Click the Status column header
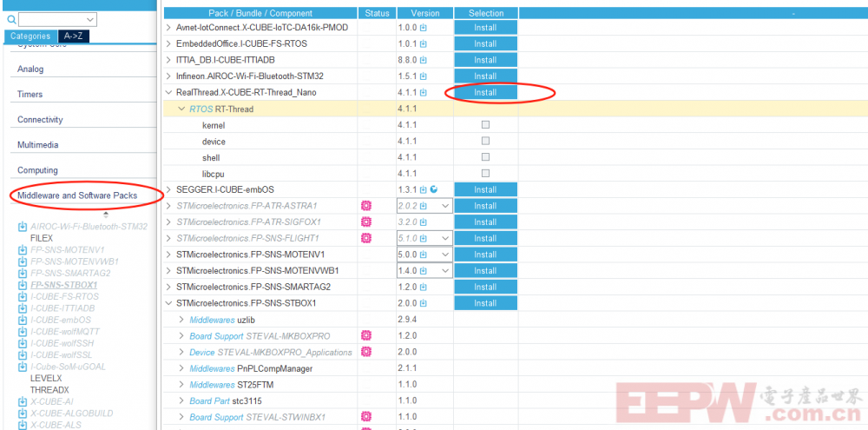Viewport: 868px width, 430px height. [378, 13]
